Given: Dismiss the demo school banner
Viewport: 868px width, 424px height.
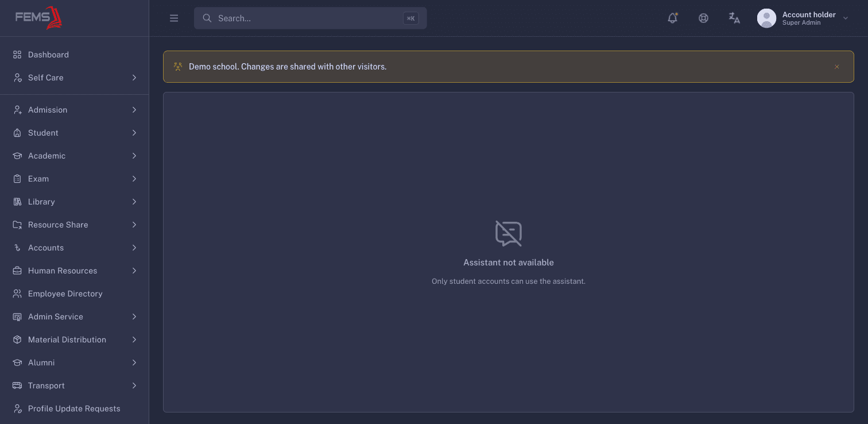Looking at the screenshot, I should pos(837,67).
